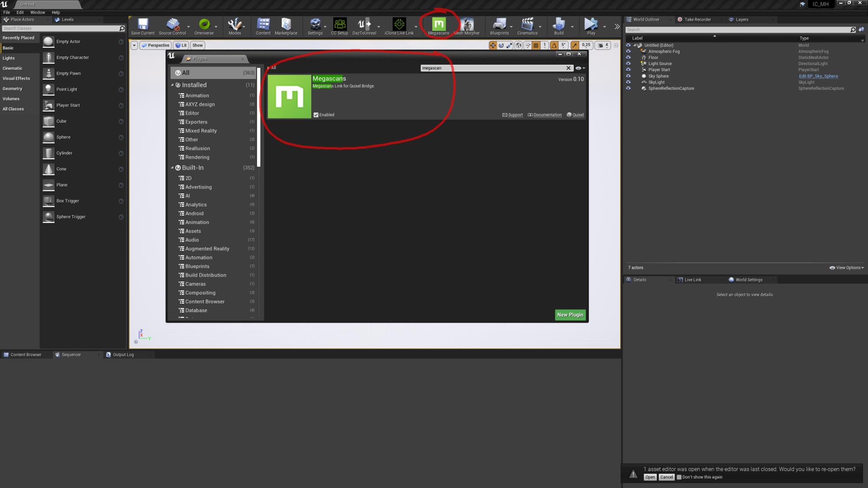868x488 pixels.
Task: Click the Save Current toolbar icon
Action: (143, 26)
